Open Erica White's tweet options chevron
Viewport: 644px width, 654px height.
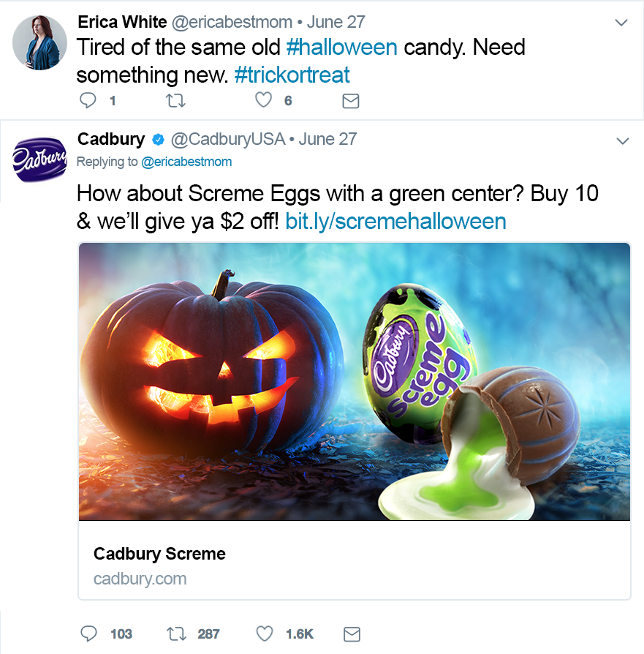point(621,23)
